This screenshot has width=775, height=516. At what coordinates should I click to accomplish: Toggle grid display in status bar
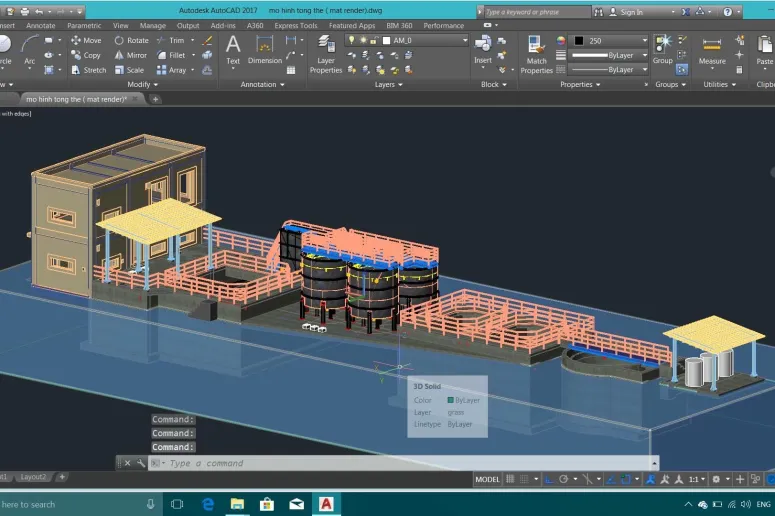pyautogui.click(x=510, y=479)
